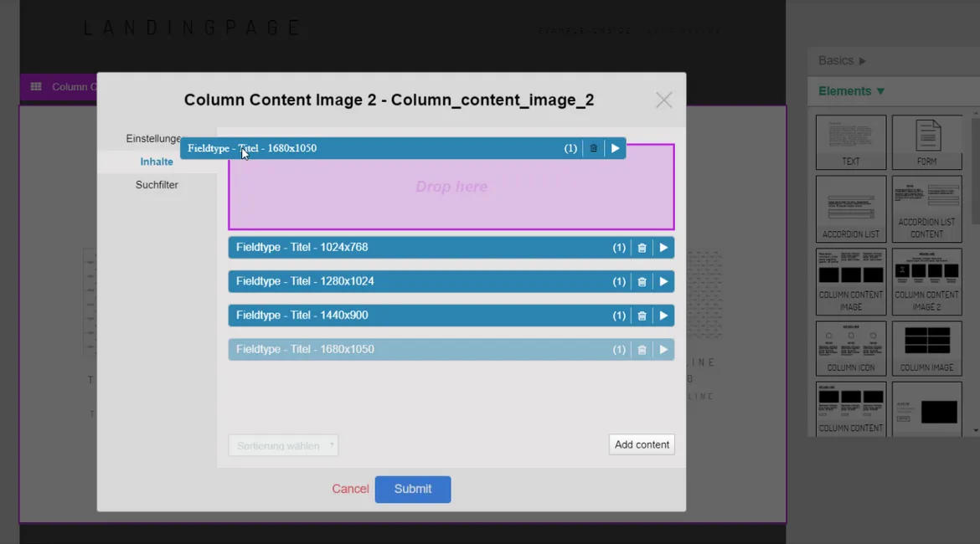
Task: Click the purple grid icon on Column bar
Action: coord(36,87)
